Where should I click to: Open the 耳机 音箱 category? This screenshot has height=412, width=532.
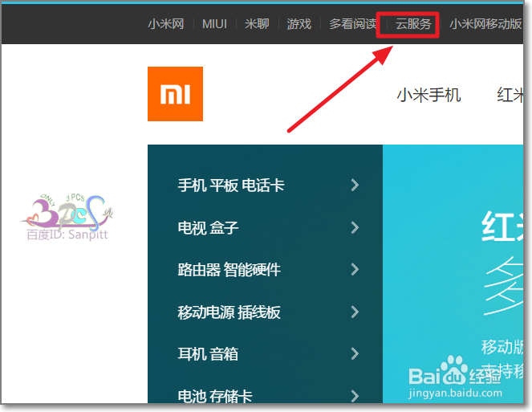click(208, 354)
